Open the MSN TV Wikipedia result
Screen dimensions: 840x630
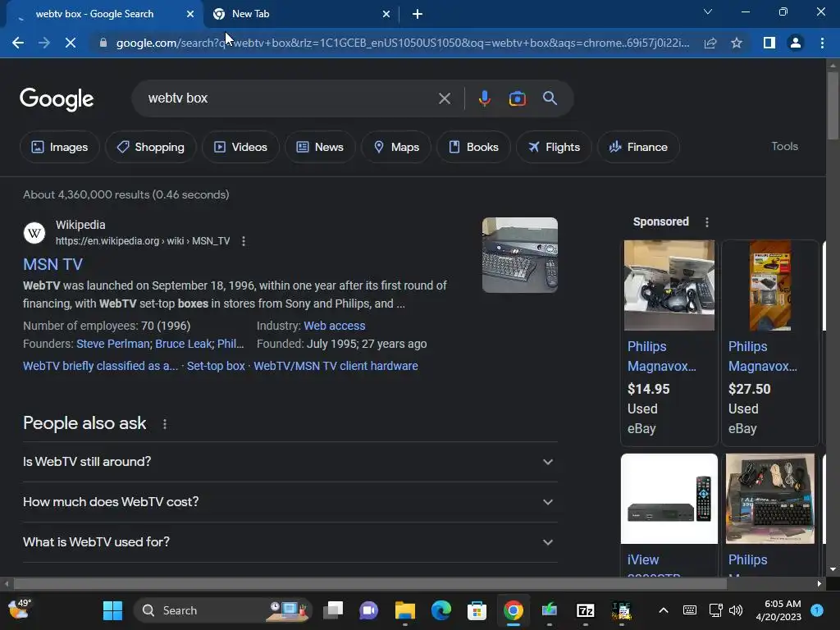(x=52, y=264)
